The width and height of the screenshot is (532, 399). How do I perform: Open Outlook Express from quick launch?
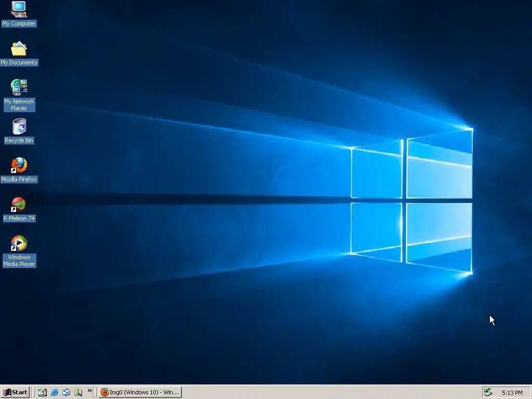[66, 392]
